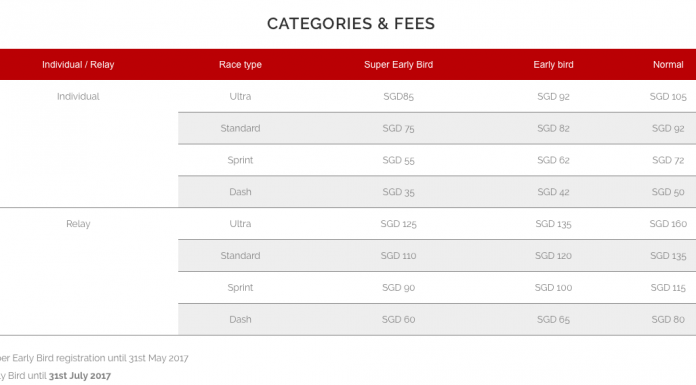Image resolution: width=696 pixels, height=385 pixels.
Task: Click the SGD 60 Relay Dash price
Action: pyautogui.click(x=398, y=320)
